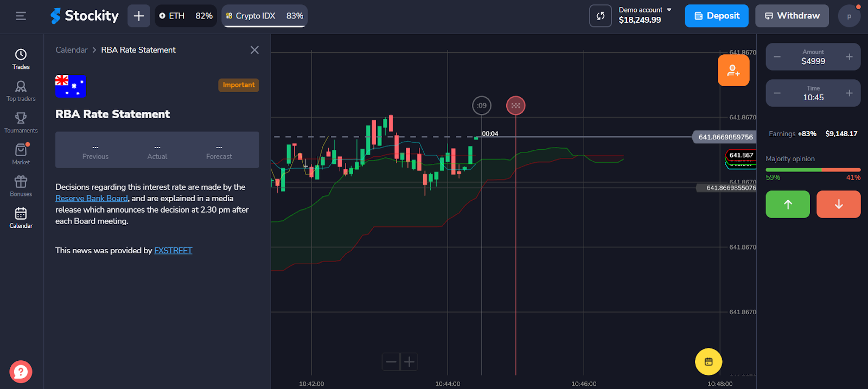
Task: Place an up trade with green arrow
Action: [787, 204]
